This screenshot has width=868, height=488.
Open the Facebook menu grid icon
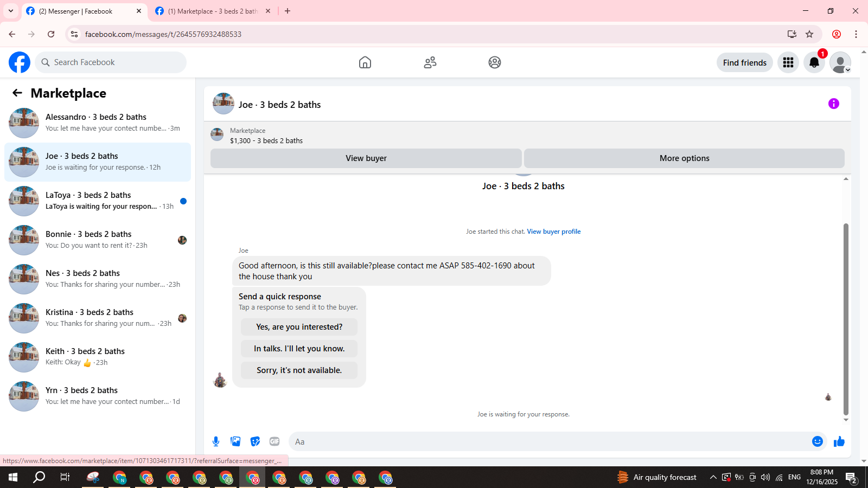tap(788, 62)
